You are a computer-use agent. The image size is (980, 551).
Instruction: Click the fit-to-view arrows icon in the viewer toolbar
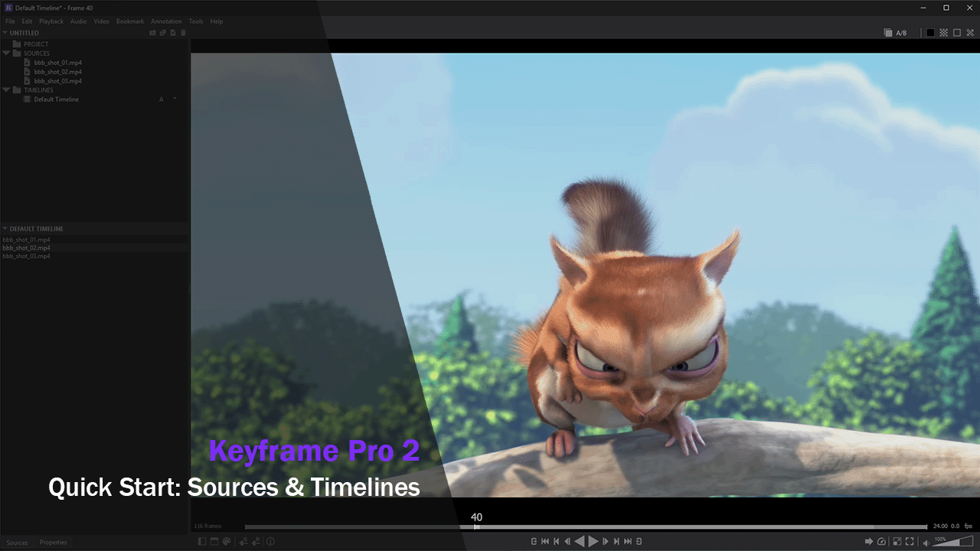click(x=970, y=33)
